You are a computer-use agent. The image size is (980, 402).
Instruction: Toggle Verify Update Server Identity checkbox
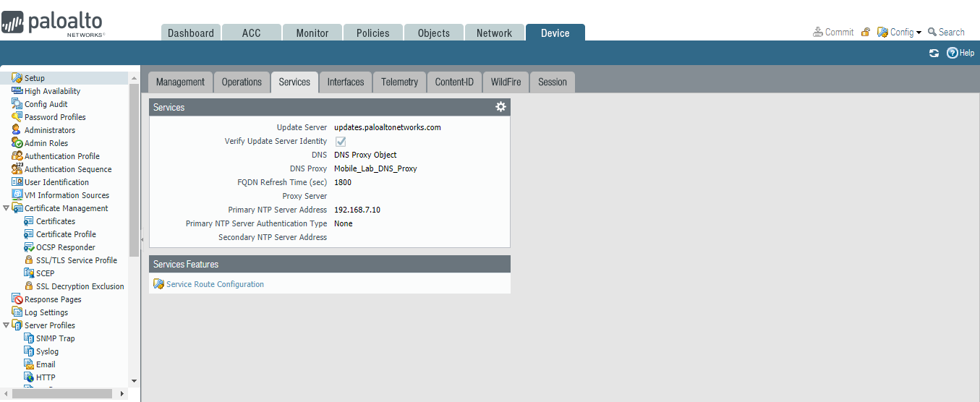tap(340, 142)
